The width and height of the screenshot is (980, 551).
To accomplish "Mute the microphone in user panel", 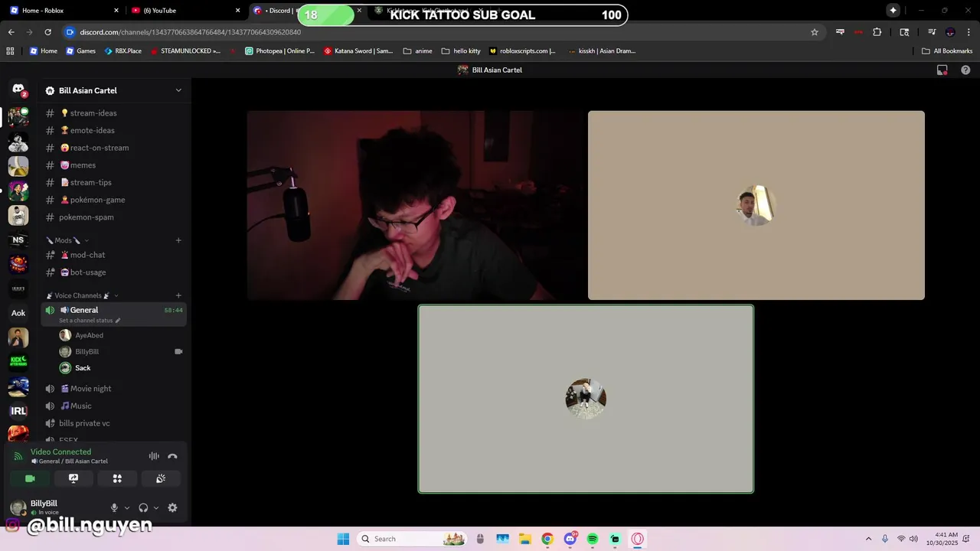I will point(114,507).
